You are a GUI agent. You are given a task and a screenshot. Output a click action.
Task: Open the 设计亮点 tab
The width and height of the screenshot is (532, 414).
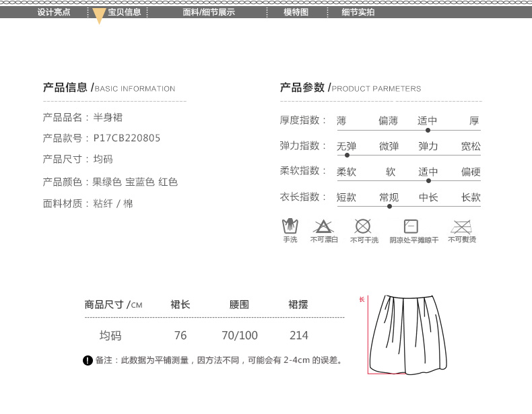(x=54, y=12)
